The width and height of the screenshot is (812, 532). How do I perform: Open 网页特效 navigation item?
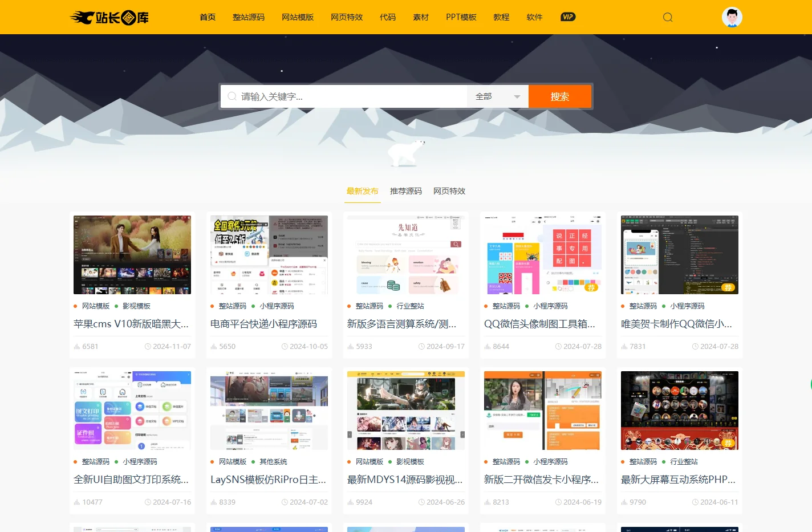(347, 17)
